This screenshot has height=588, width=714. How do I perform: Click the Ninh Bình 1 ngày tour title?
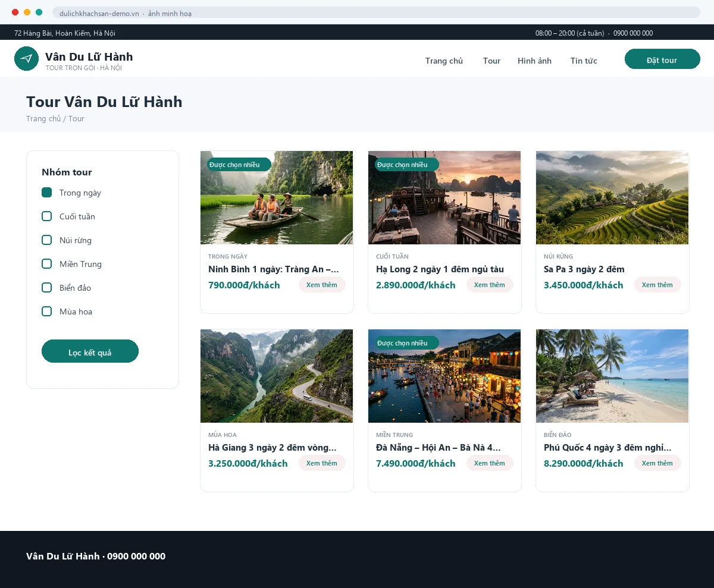coord(274,269)
